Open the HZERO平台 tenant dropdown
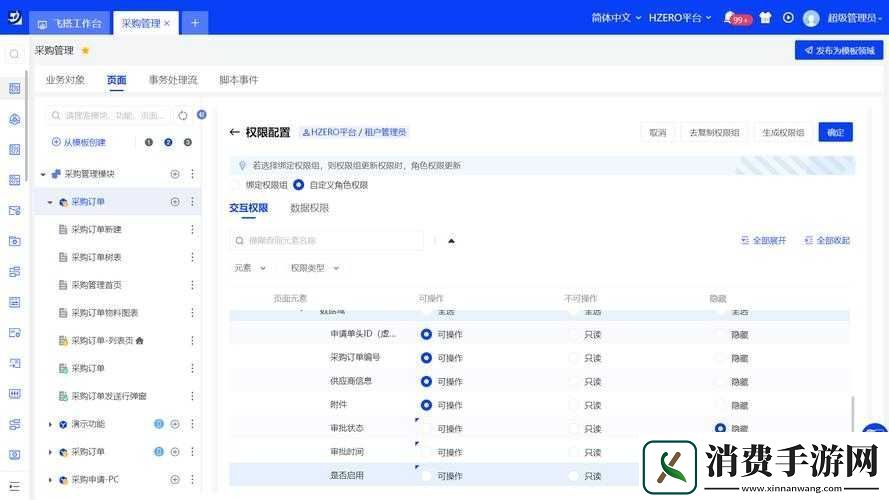 680,18
